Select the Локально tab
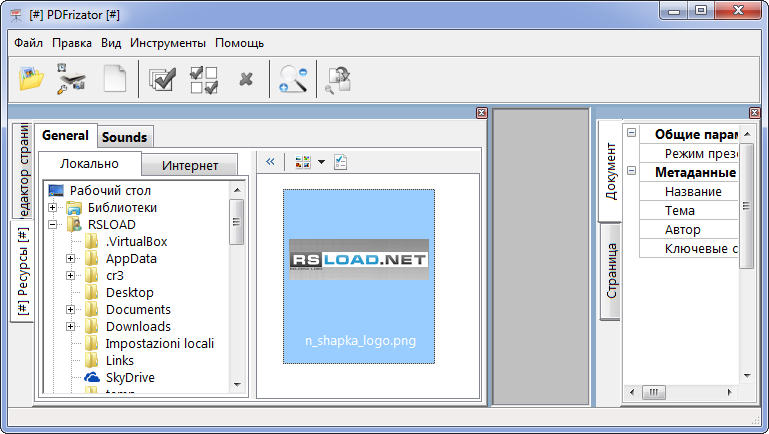This screenshot has width=769, height=434. [x=89, y=164]
